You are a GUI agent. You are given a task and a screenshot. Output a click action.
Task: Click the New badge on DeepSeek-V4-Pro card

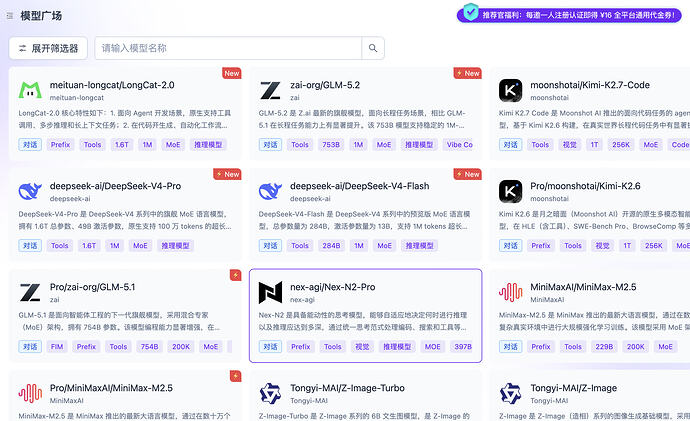(227, 174)
